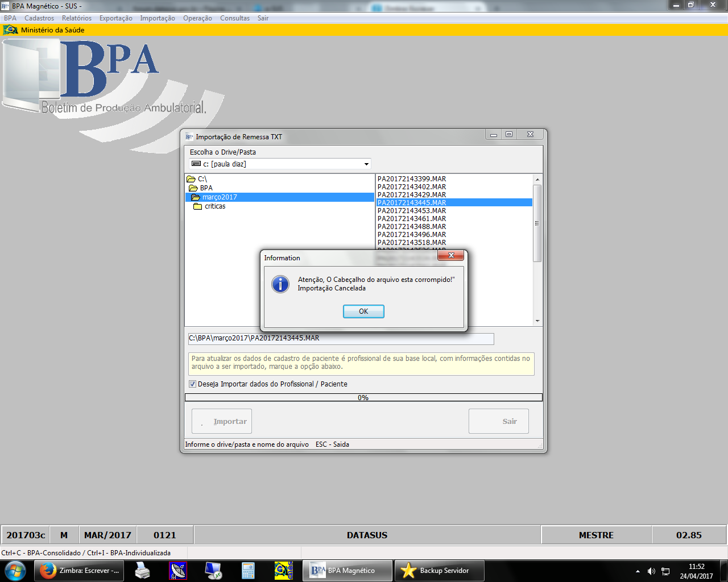Click the Windows Start orb
The height and width of the screenshot is (582, 728).
pyautogui.click(x=15, y=571)
